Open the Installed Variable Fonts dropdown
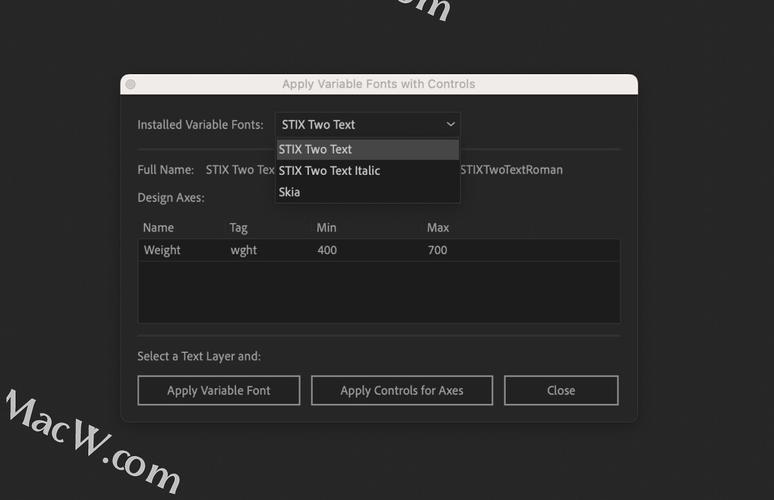The image size is (774, 500). pos(368,125)
